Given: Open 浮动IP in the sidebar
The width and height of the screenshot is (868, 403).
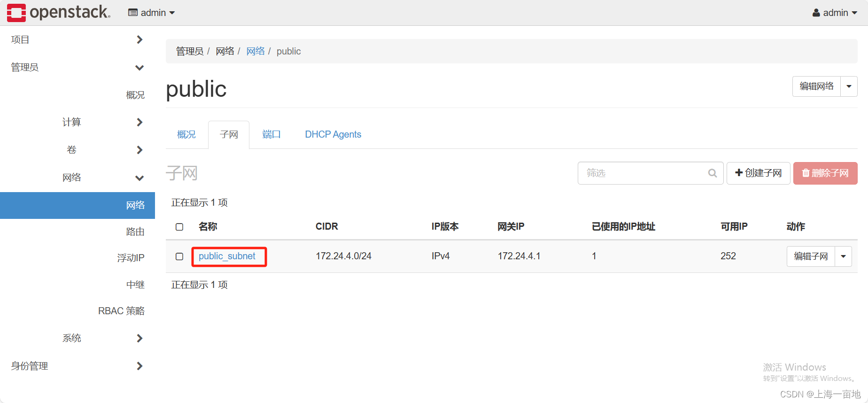Looking at the screenshot, I should point(131,258).
